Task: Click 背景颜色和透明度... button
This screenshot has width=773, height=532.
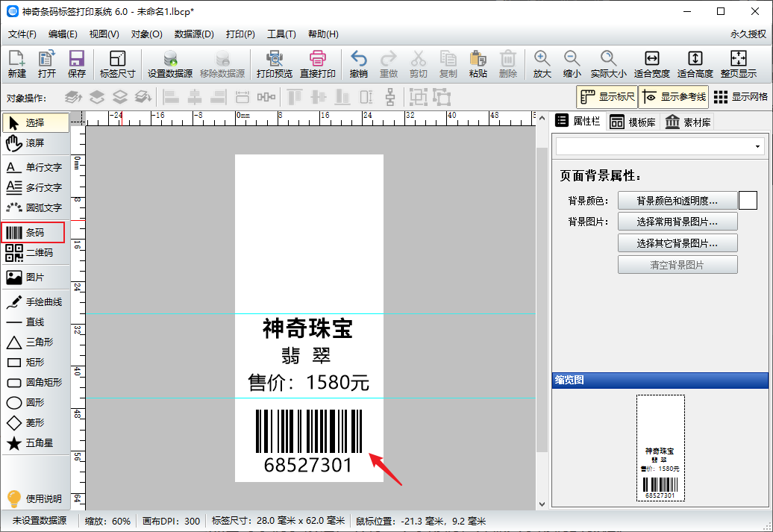Action: click(677, 201)
